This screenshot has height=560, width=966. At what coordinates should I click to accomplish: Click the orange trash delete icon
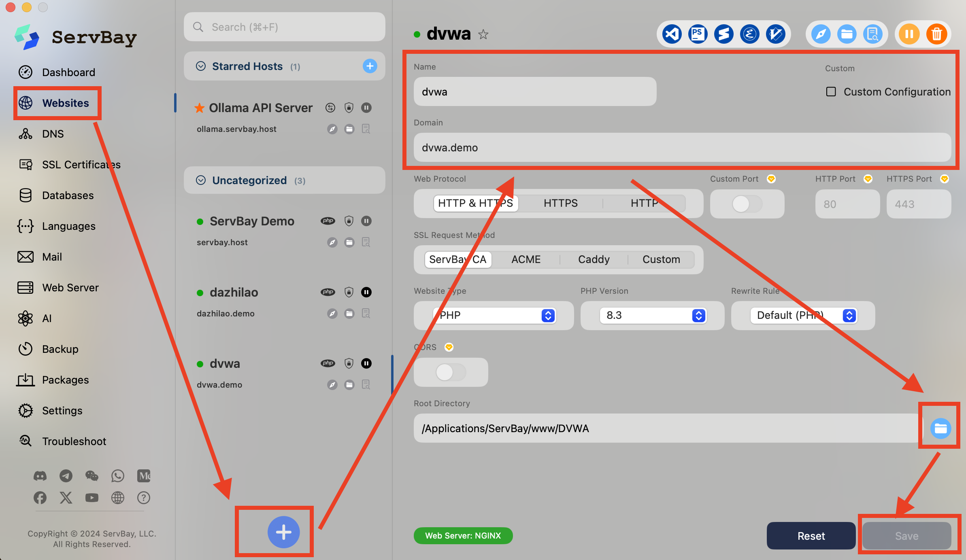click(x=936, y=34)
